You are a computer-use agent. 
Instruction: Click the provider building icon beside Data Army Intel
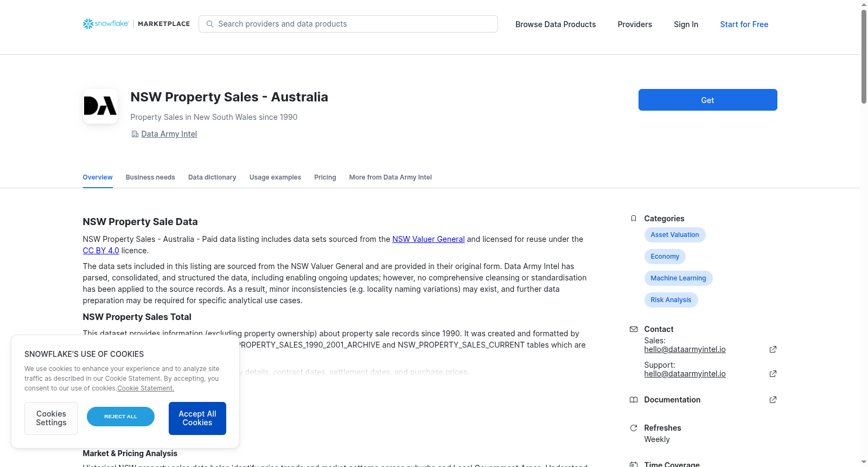pos(135,134)
